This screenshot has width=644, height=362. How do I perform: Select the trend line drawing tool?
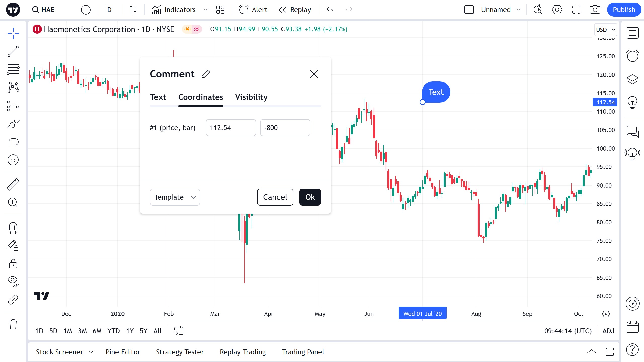13,51
